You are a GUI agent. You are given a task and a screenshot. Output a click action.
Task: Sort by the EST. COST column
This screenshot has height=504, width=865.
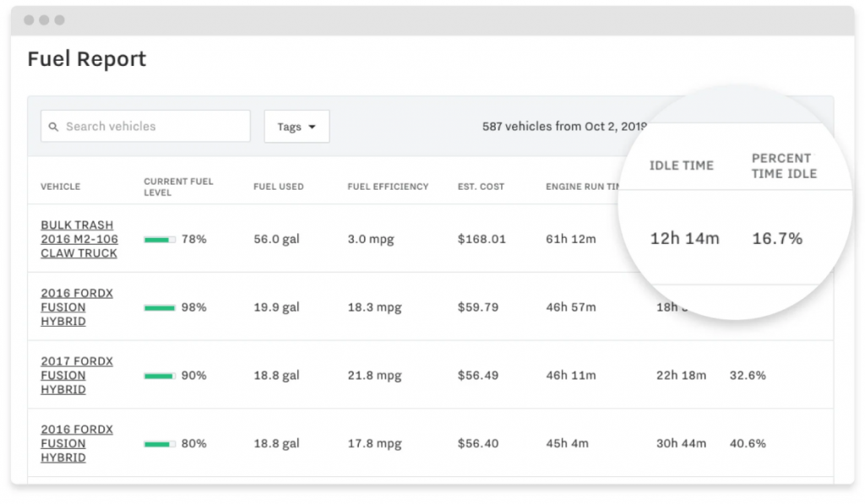tap(480, 187)
